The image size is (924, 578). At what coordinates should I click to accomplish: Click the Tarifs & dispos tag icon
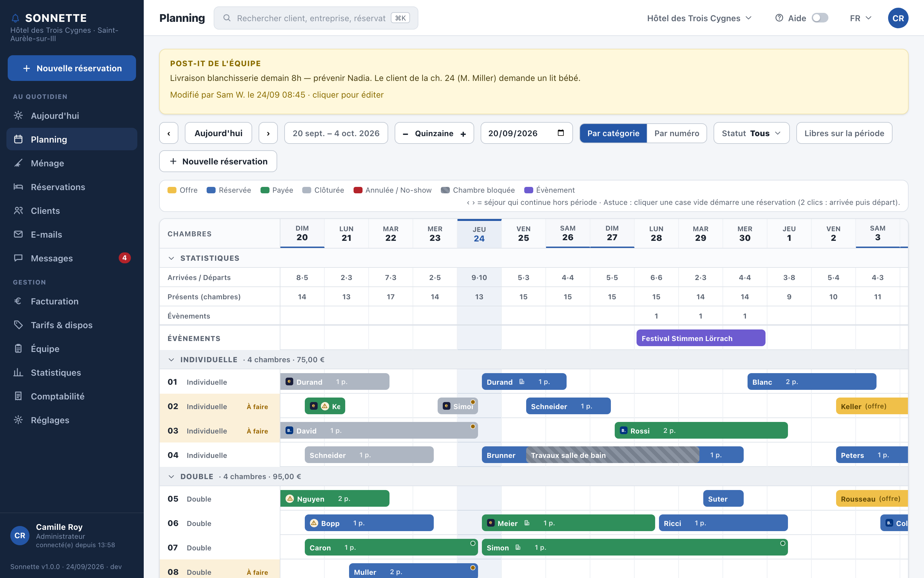pos(18,325)
